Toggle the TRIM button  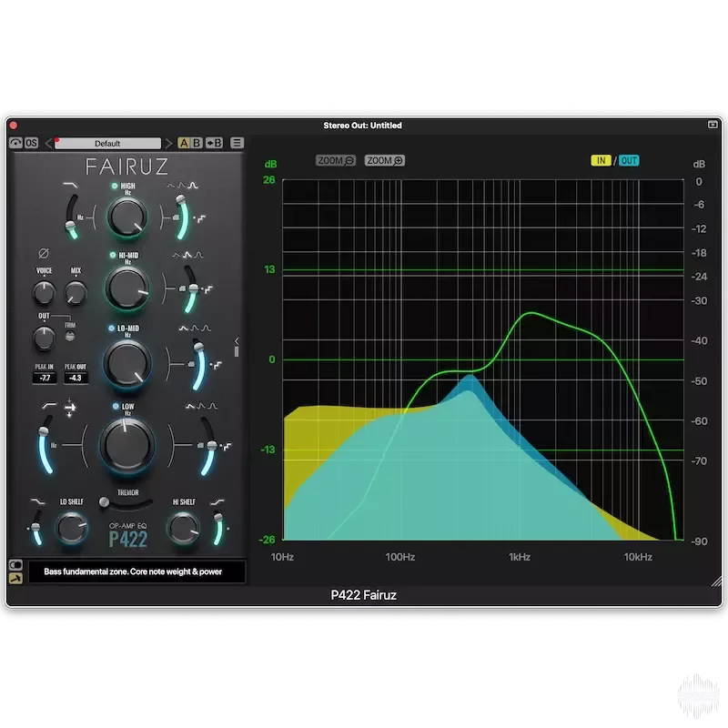pyautogui.click(x=70, y=336)
